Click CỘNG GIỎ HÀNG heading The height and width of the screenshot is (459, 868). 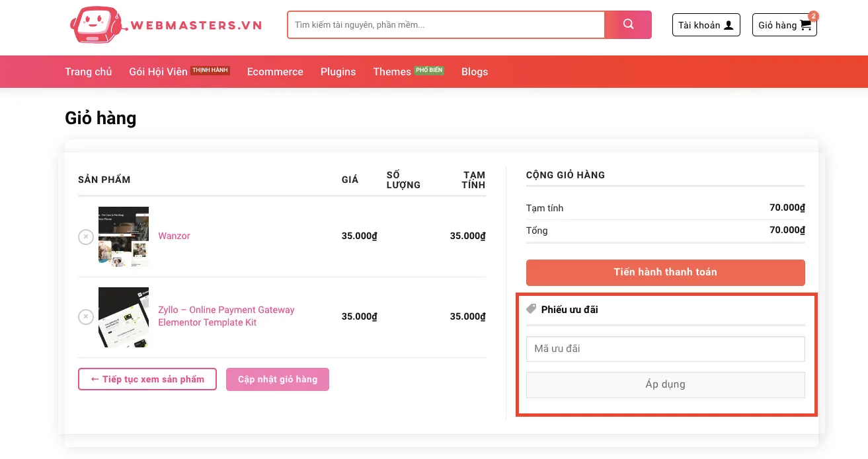coord(565,175)
